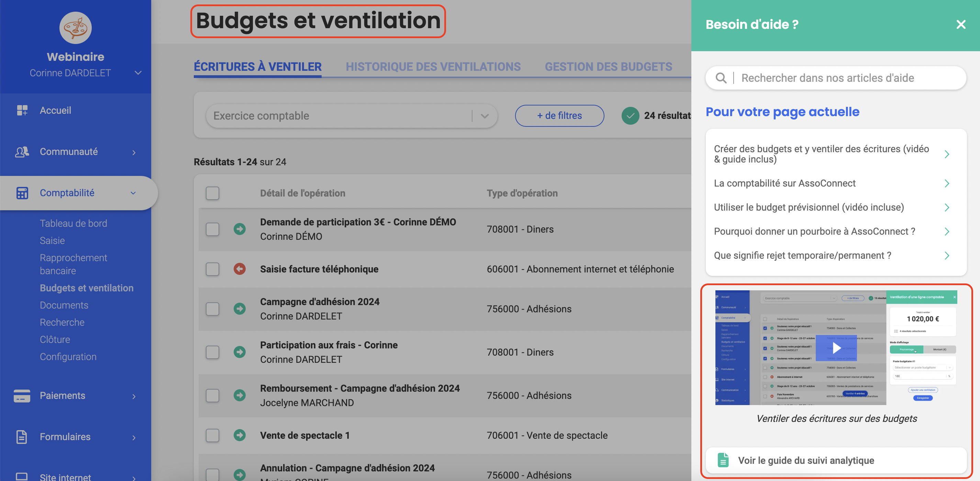Expand the Paiements menu chevron
The height and width of the screenshot is (481, 980).
coord(134,396)
